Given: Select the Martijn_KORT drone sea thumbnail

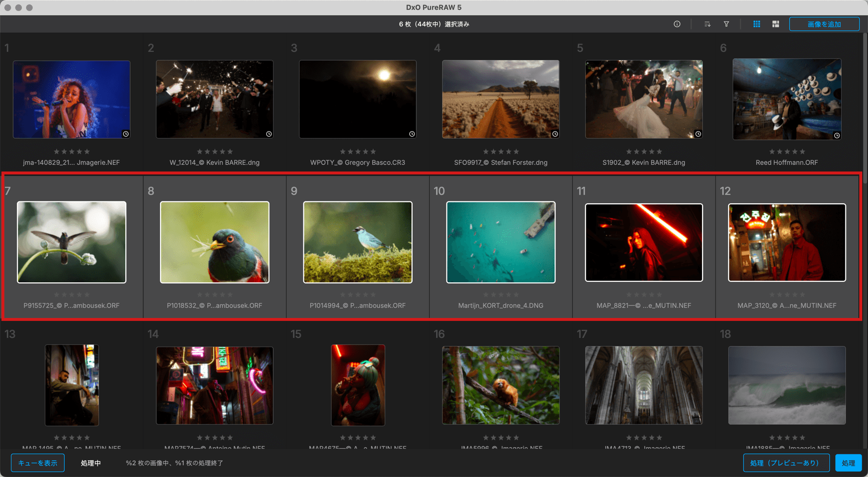Looking at the screenshot, I should click(x=501, y=242).
